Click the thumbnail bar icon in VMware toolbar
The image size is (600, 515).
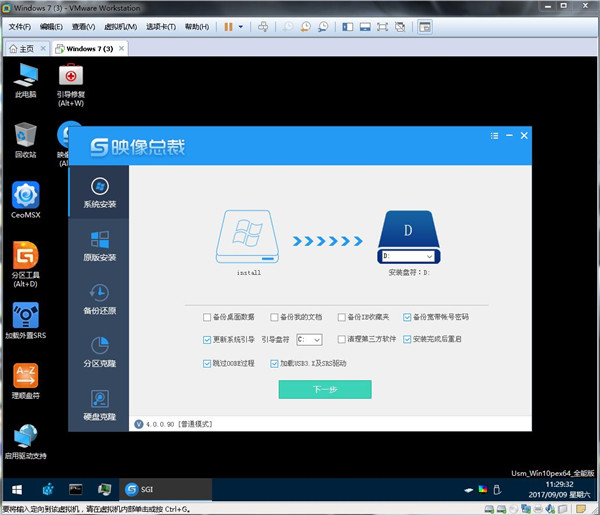(x=365, y=27)
